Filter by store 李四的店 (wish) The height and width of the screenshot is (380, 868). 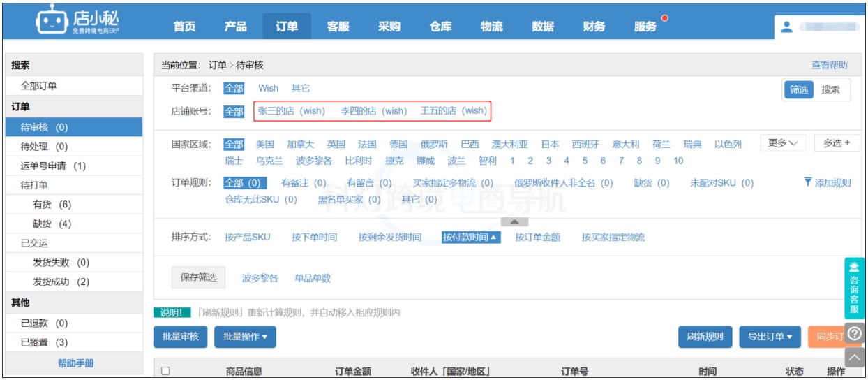tap(373, 111)
